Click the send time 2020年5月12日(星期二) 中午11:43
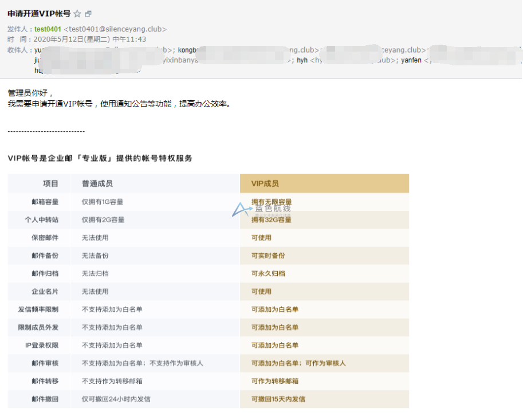Image resolution: width=523 pixels, height=420 pixels. pos(90,40)
